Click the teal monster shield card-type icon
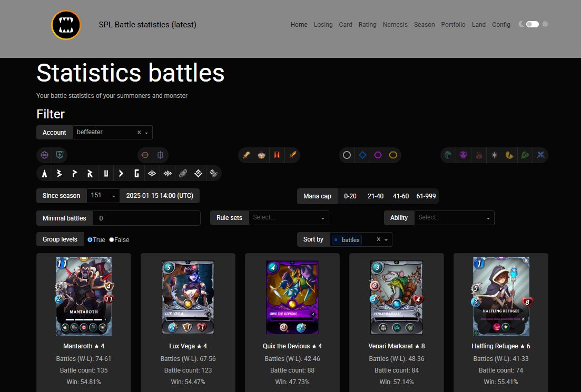581x392 pixels. pyautogui.click(x=60, y=155)
